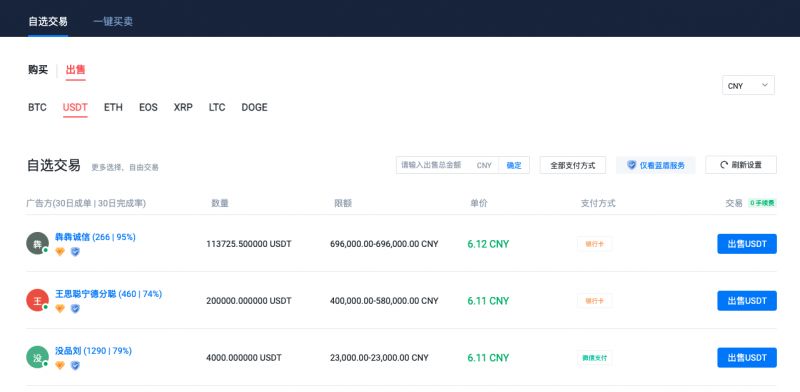Select the BTC coin tab
The image size is (800, 392).
click(x=37, y=107)
